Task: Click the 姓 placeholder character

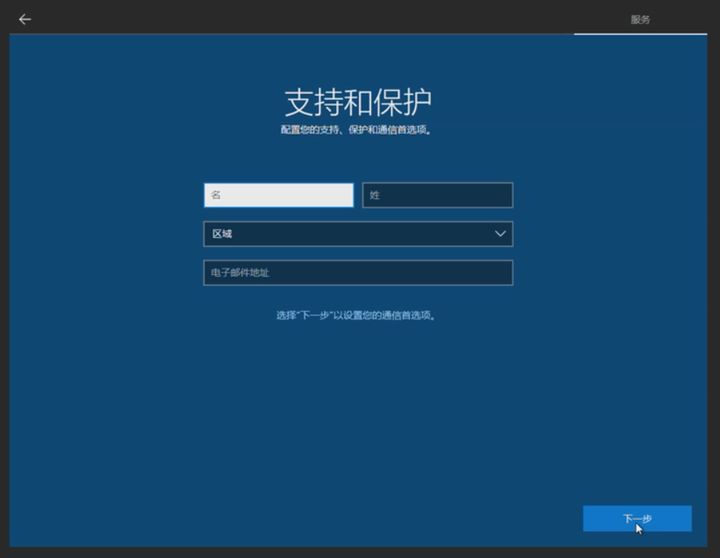Action: 375,195
